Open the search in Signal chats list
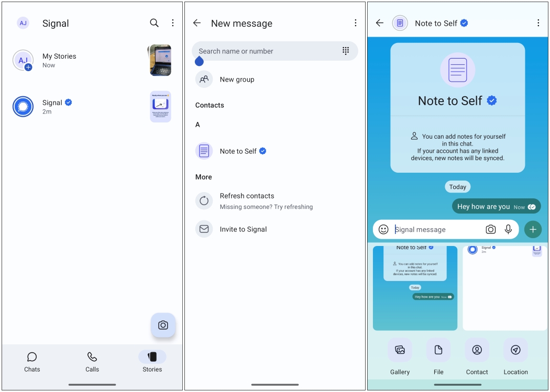The image size is (550, 392). (x=154, y=23)
